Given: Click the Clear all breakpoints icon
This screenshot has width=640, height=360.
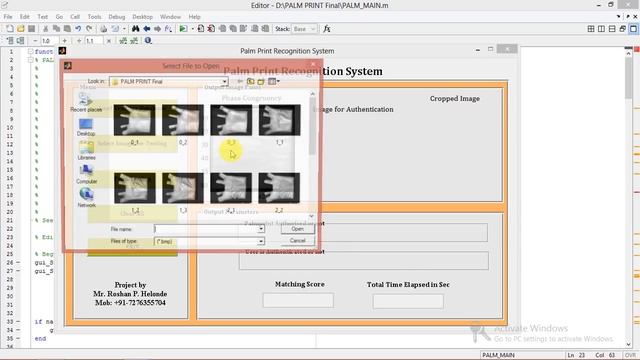Looking at the screenshot, I should pos(211,29).
